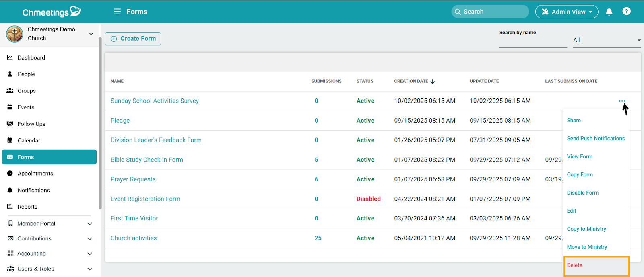Image resolution: width=644 pixels, height=277 pixels.
Task: Select Delete from the context menu
Action: [x=575, y=265]
